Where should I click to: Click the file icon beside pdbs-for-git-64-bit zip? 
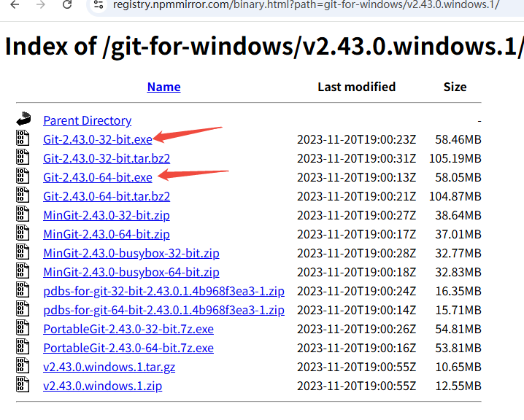click(23, 309)
